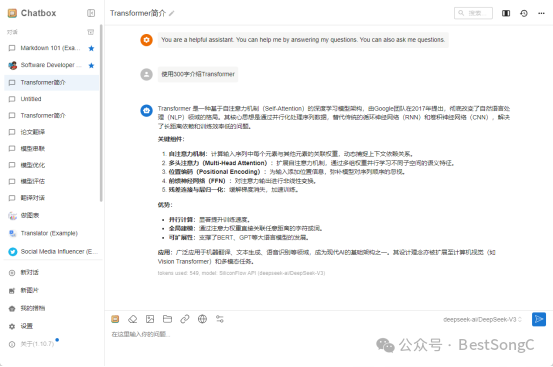Click the Social Media Influencer bird avatar icon
The height and width of the screenshot is (367, 553).
coord(12,252)
